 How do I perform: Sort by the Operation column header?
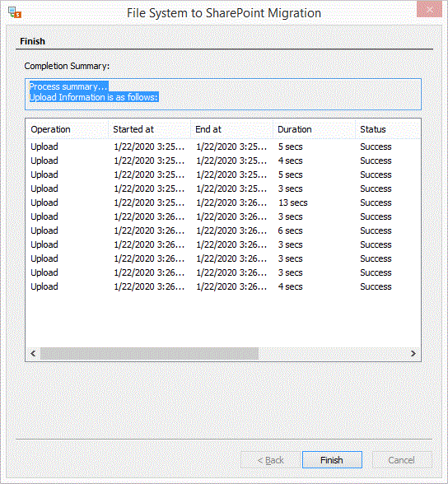[67, 129]
